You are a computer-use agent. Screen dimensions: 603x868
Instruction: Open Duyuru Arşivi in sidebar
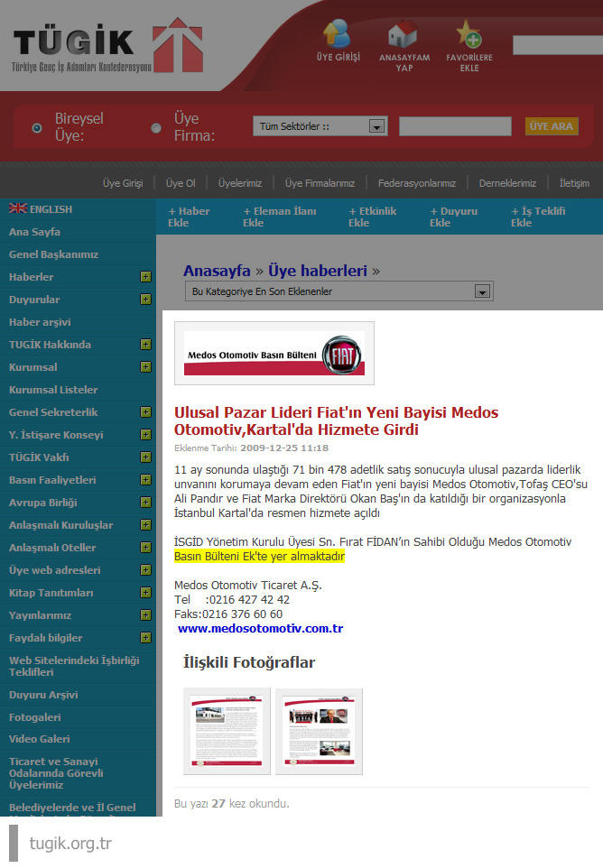coord(43,695)
